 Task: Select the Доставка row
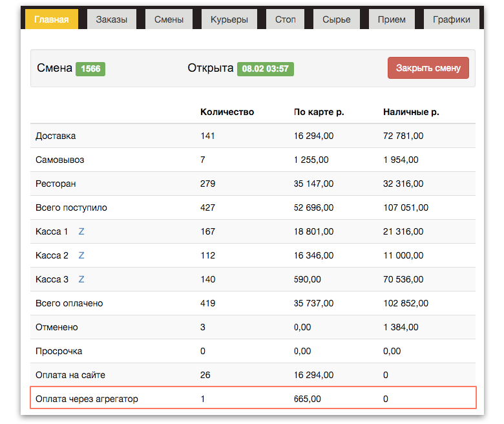point(253,136)
